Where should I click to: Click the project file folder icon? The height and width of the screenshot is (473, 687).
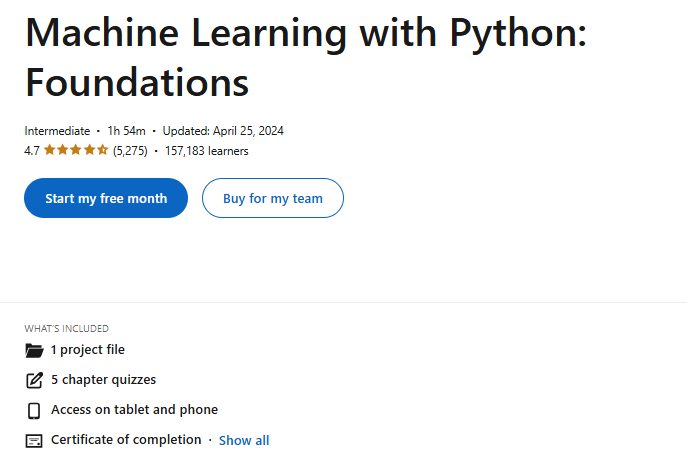tap(34, 350)
